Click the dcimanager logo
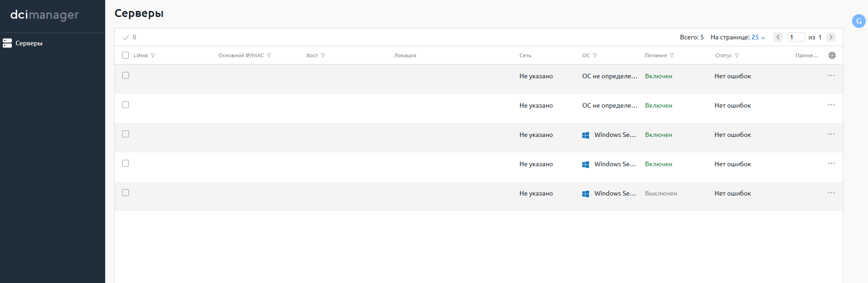Image resolution: width=868 pixels, height=283 pixels. click(x=44, y=15)
